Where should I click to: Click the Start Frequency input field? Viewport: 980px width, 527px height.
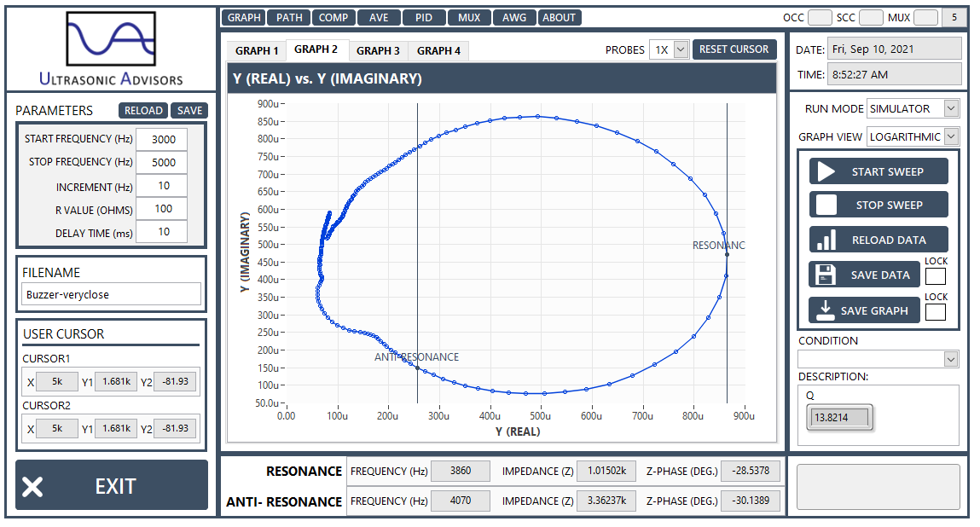pos(162,139)
